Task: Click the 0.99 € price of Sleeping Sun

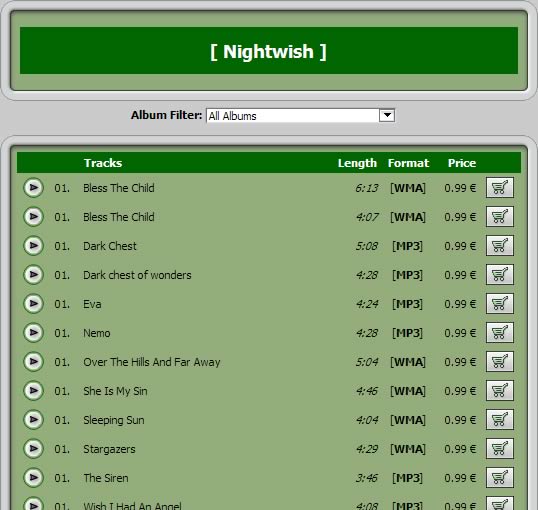Action: point(460,420)
